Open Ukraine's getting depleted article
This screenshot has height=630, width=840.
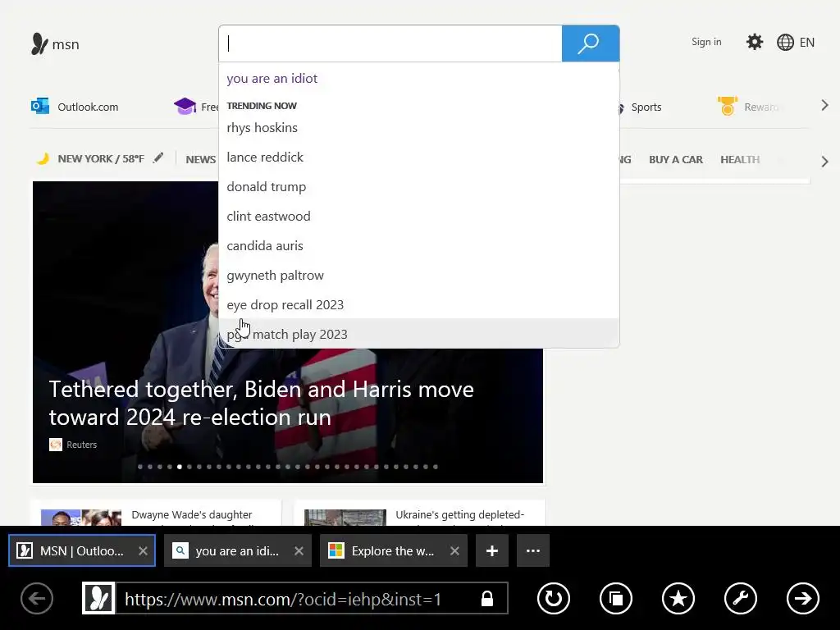click(459, 515)
